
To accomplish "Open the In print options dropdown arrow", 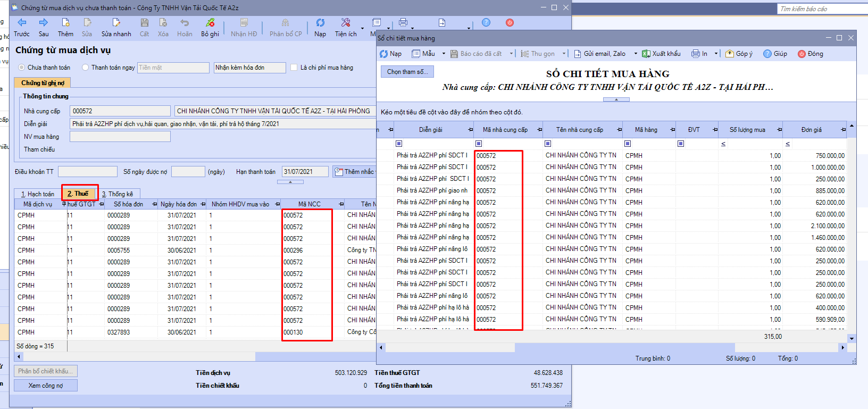I will tap(716, 54).
